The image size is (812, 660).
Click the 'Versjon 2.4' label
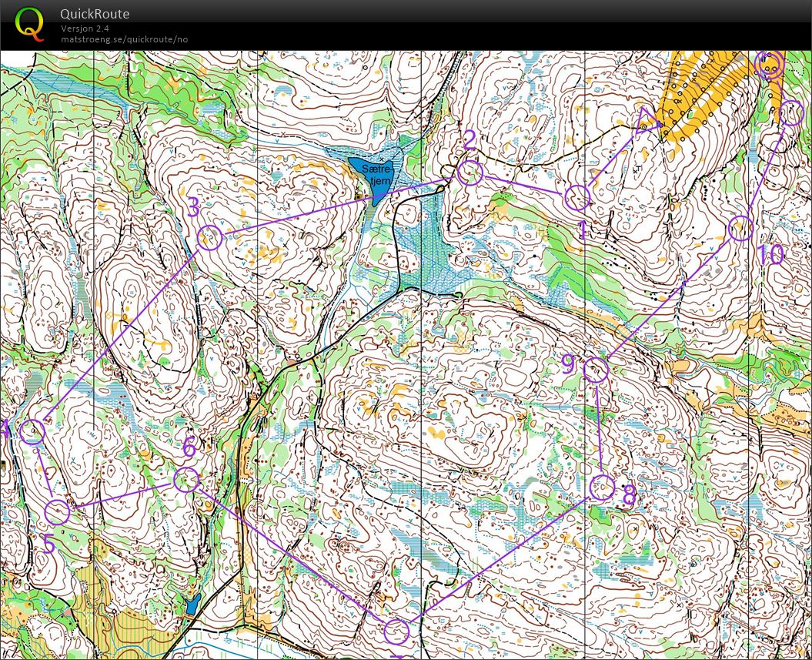[85, 28]
